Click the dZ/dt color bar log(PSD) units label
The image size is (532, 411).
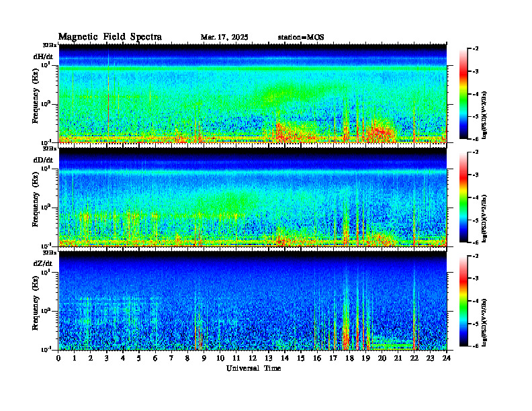(485, 322)
